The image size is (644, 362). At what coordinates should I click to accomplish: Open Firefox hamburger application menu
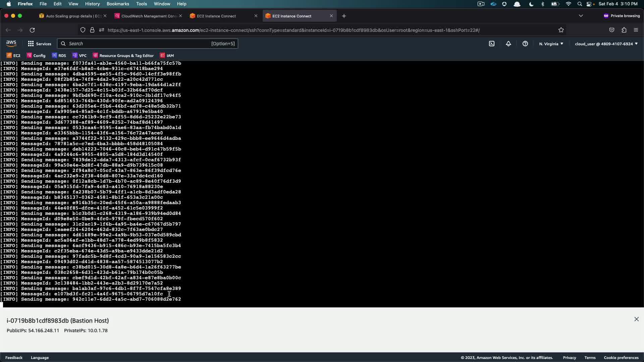pyautogui.click(x=636, y=30)
